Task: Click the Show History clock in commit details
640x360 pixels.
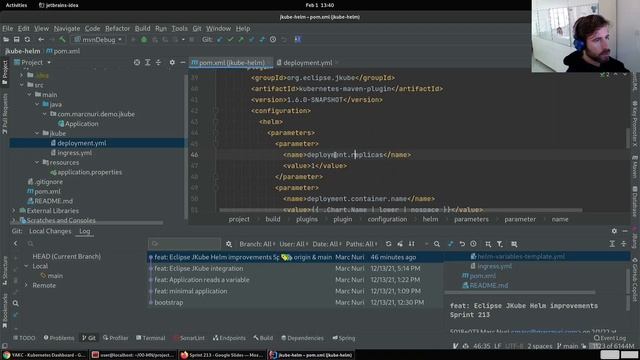Action: point(473,244)
